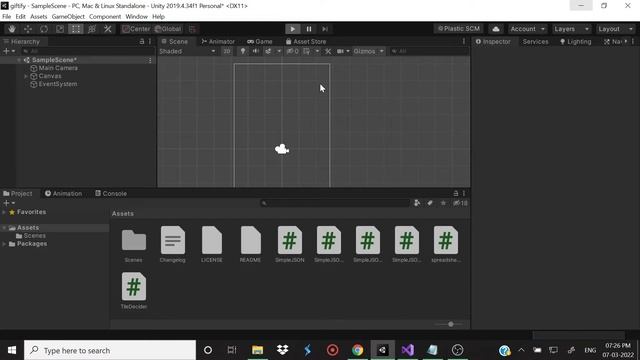
Task: Expand the Favorites group
Action: (4, 212)
